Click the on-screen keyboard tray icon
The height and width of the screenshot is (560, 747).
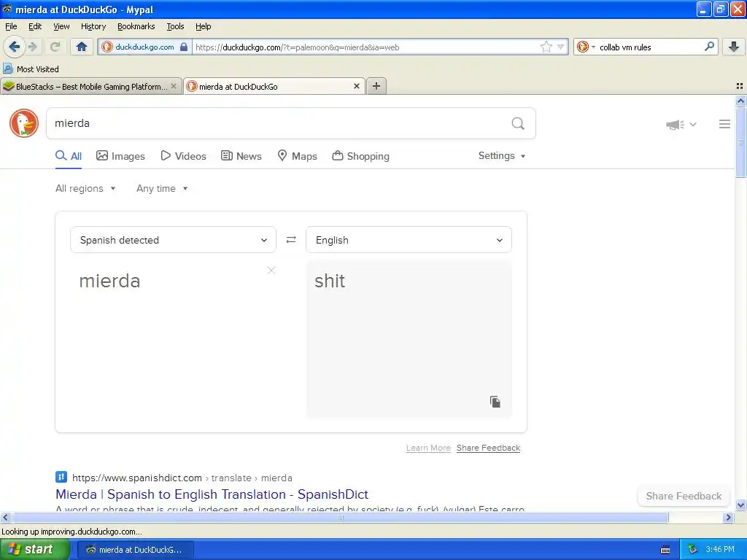click(665, 550)
